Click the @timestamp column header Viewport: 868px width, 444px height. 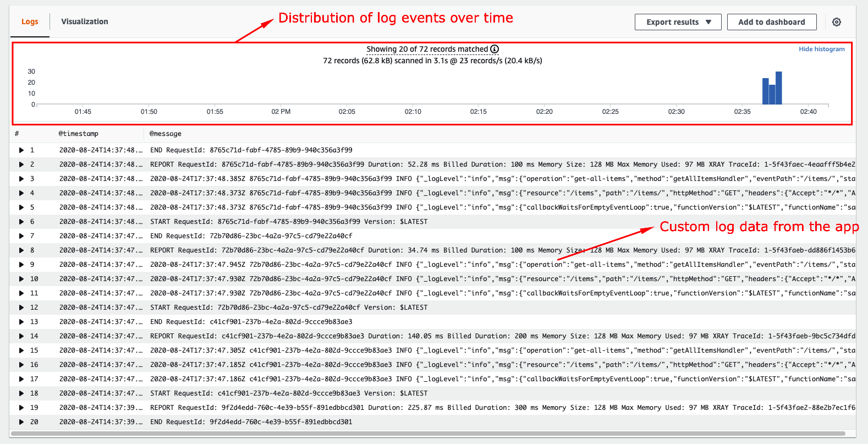pyautogui.click(x=79, y=134)
